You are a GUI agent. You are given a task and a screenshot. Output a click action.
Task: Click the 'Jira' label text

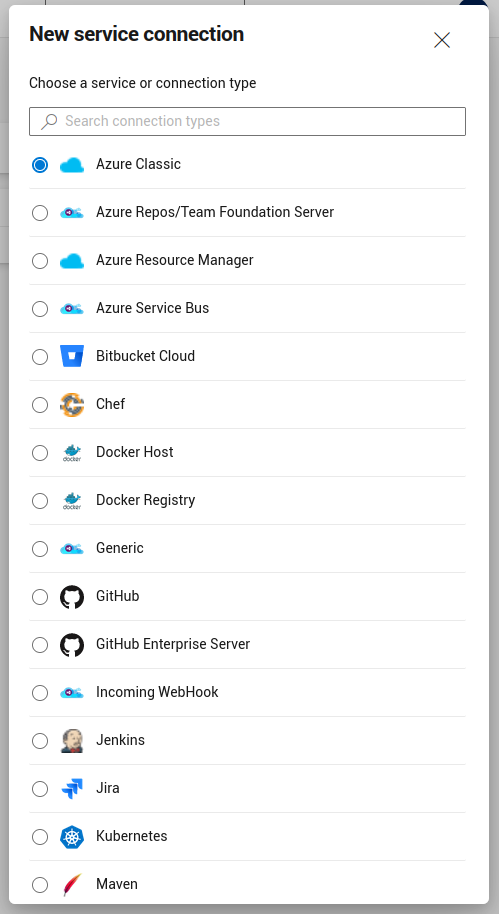108,788
